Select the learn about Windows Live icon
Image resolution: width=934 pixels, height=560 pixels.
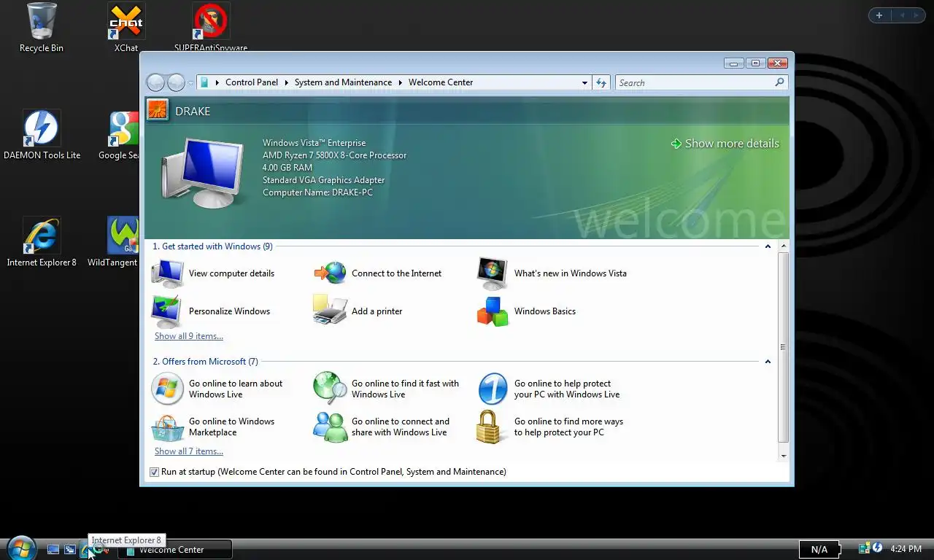click(x=167, y=389)
